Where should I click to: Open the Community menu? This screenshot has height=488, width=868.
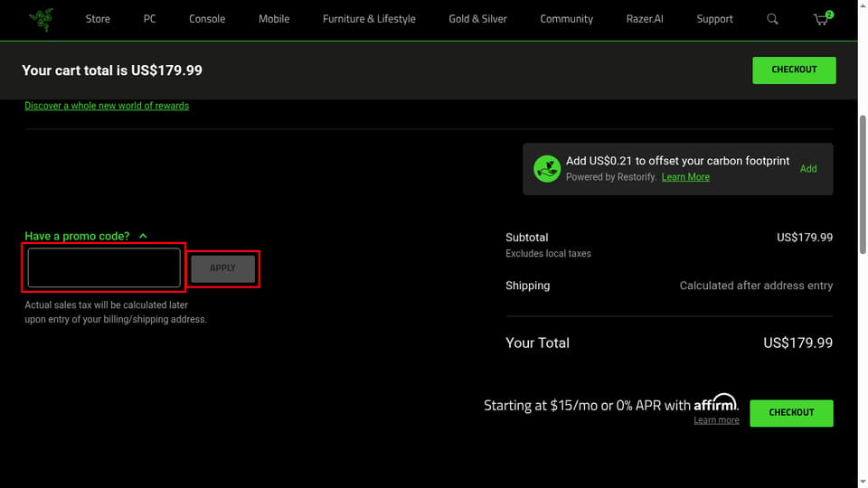pos(566,19)
